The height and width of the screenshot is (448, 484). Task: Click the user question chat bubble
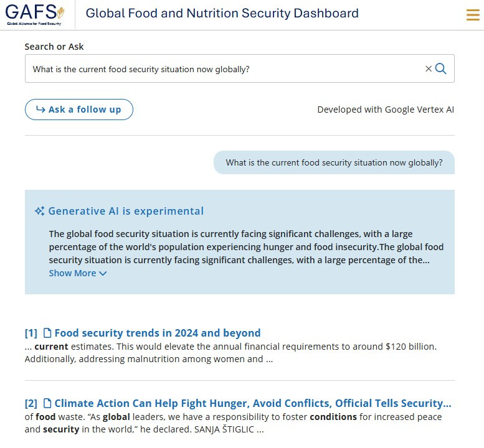pyautogui.click(x=334, y=163)
